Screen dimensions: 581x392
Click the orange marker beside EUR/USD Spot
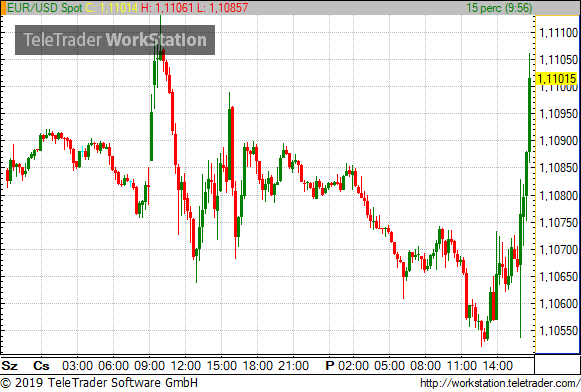pyautogui.click(x=3, y=8)
